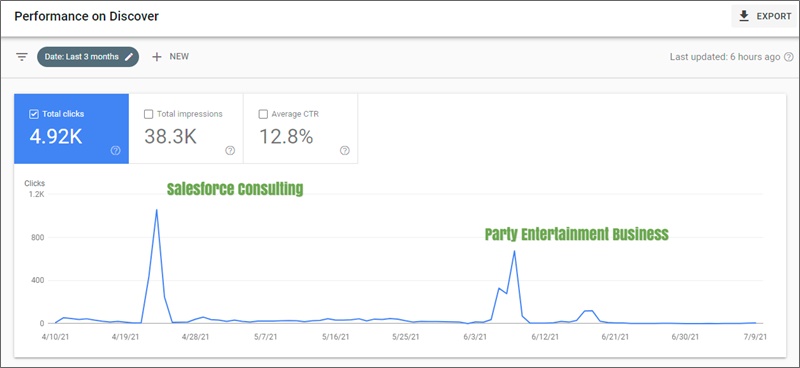
Task: Open help icon in Total impressions card
Action: pyautogui.click(x=230, y=150)
